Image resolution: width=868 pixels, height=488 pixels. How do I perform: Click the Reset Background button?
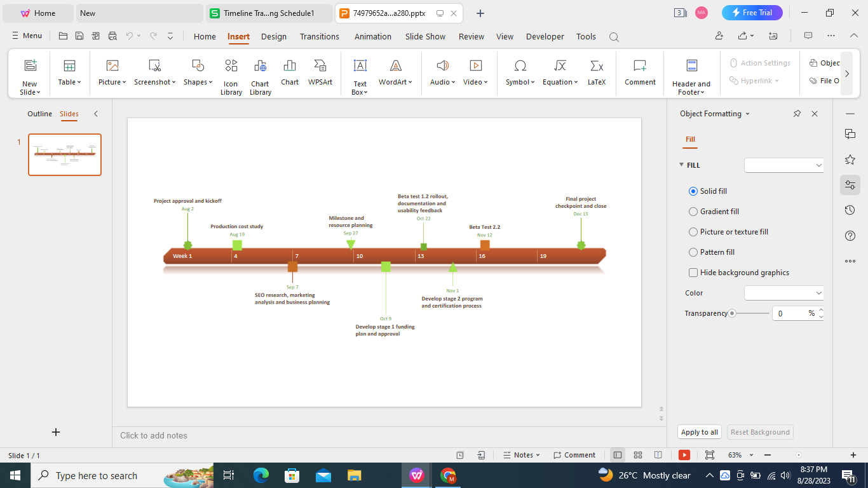pos(759,431)
